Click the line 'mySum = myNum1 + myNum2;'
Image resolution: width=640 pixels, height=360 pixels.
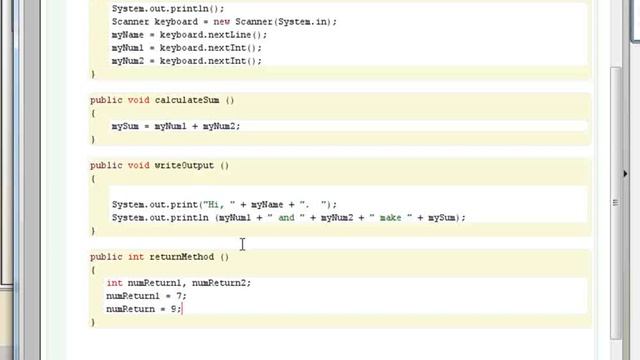click(176, 126)
